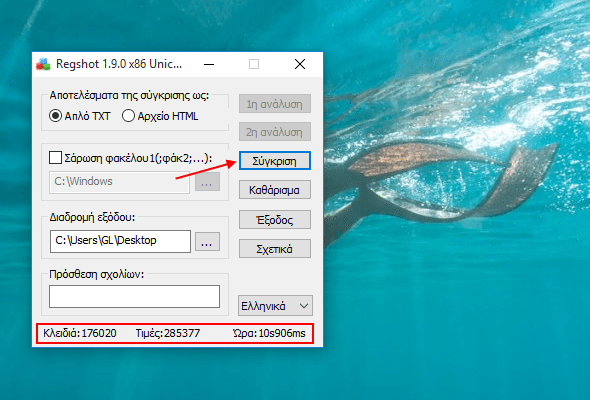Click the Καθάρισμα button
The height and width of the screenshot is (400, 590).
click(275, 190)
